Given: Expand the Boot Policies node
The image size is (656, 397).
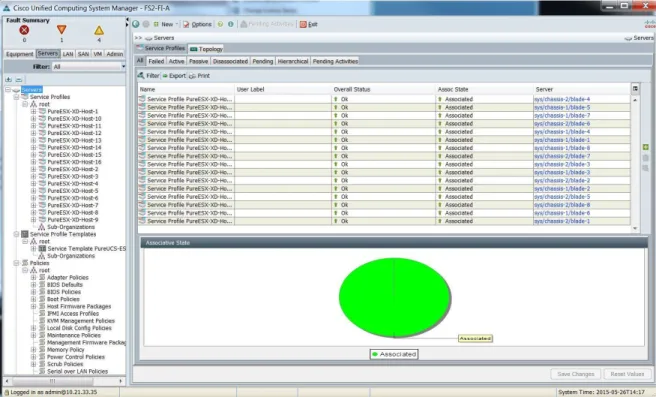Looking at the screenshot, I should (x=33, y=299).
